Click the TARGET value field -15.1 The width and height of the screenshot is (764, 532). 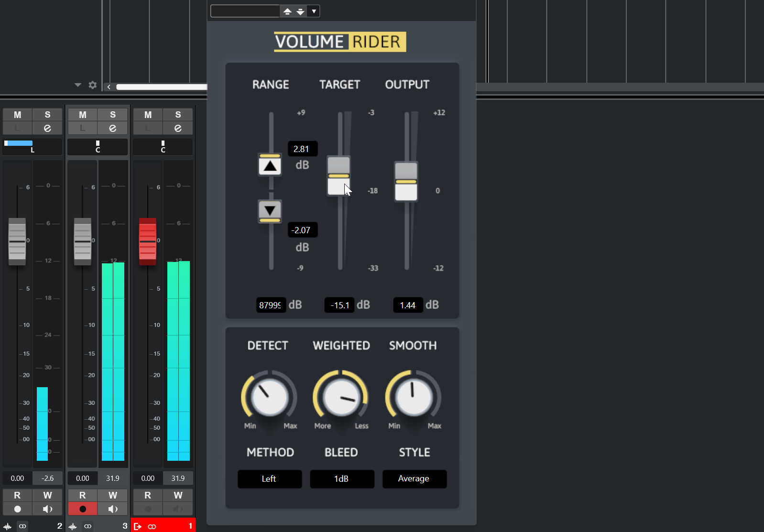point(339,305)
